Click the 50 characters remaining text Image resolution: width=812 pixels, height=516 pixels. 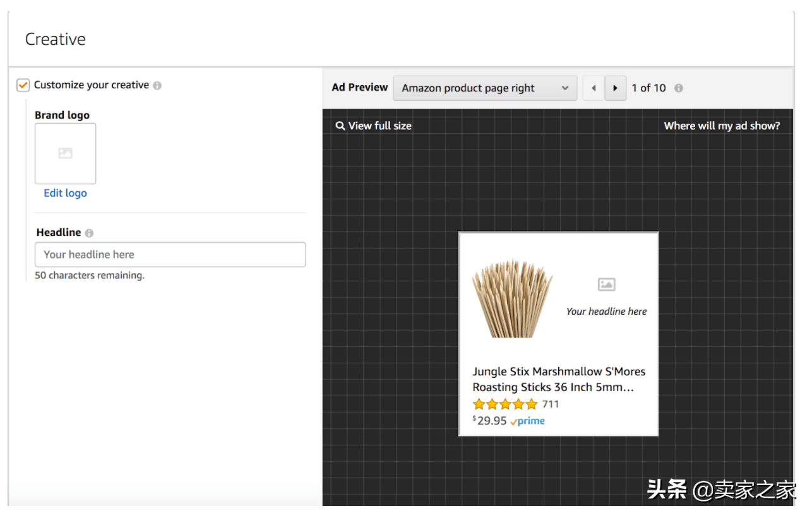click(90, 276)
